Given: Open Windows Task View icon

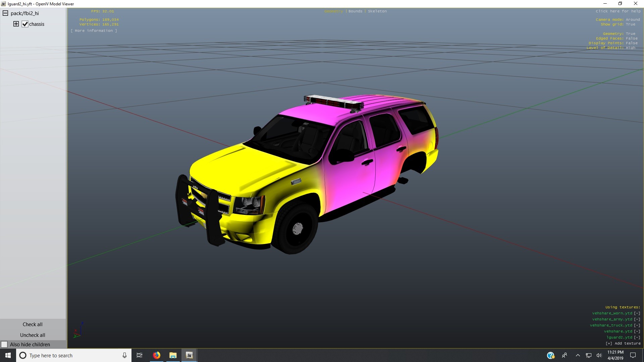Looking at the screenshot, I should point(140,355).
